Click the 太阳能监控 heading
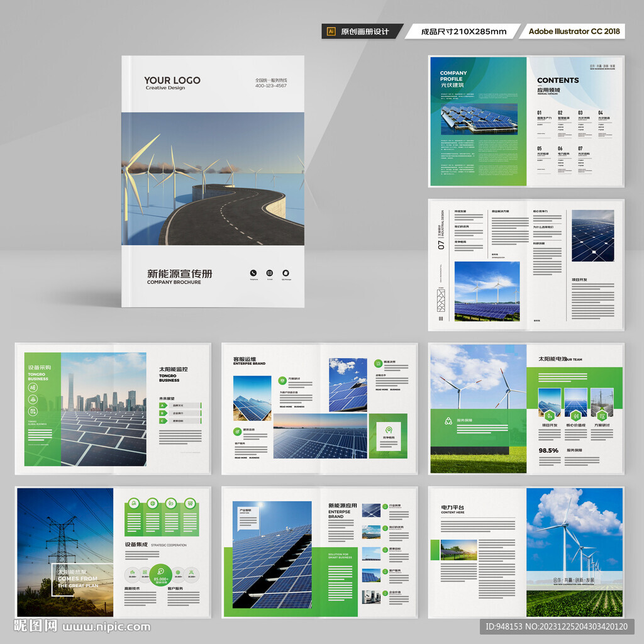 [174, 369]
